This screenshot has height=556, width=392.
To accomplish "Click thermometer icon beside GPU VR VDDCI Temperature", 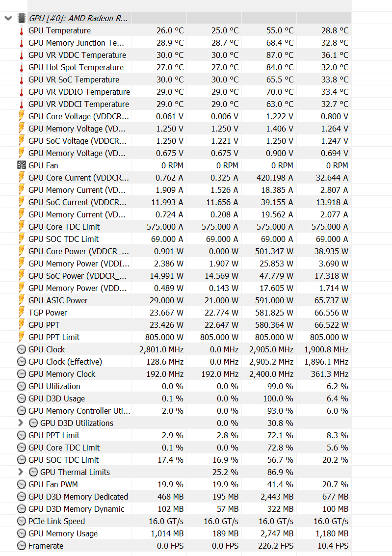I will [x=21, y=104].
